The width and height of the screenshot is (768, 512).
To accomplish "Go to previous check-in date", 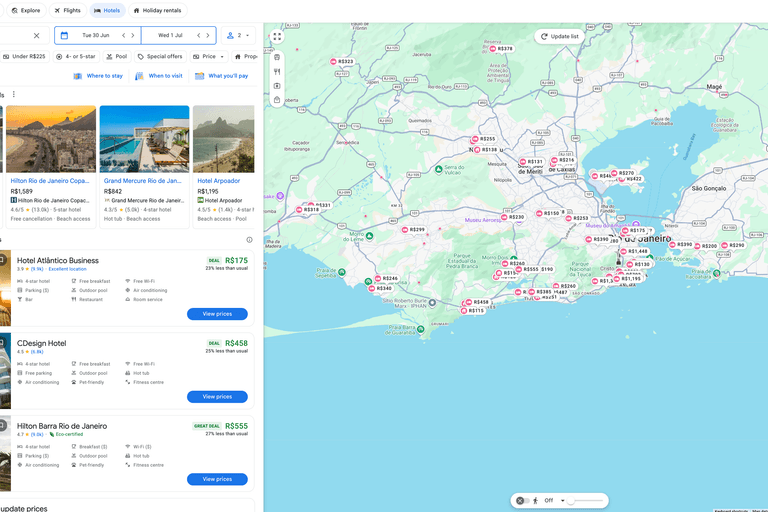I will point(123,35).
